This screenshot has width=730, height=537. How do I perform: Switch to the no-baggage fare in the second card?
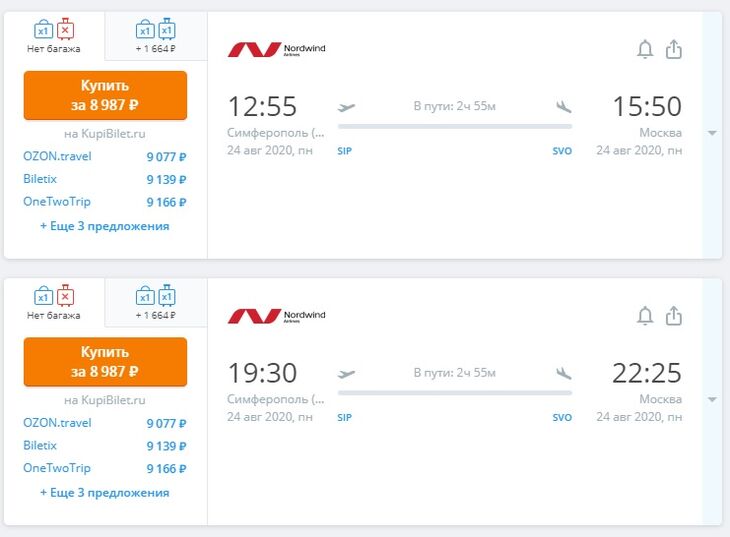pos(54,303)
